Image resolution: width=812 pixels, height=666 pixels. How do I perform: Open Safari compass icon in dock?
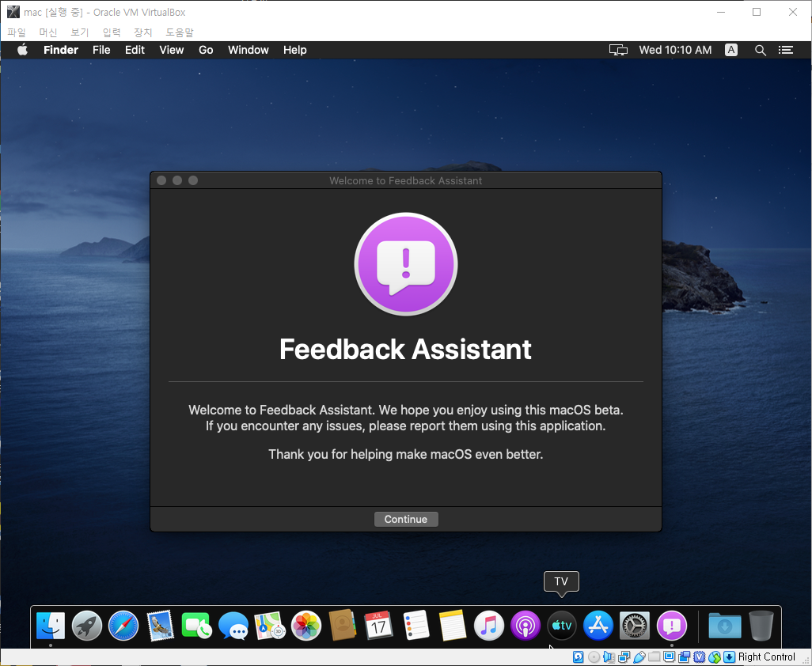[x=123, y=626]
